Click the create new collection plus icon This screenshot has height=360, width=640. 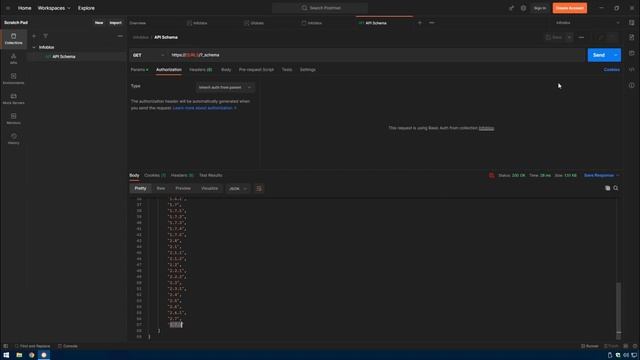(34, 36)
